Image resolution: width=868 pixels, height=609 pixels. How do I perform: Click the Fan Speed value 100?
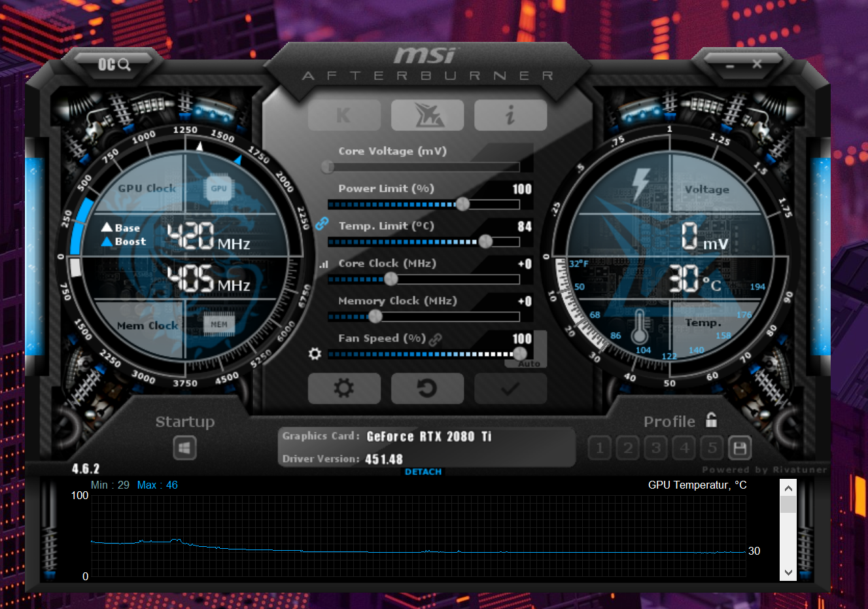tap(522, 338)
